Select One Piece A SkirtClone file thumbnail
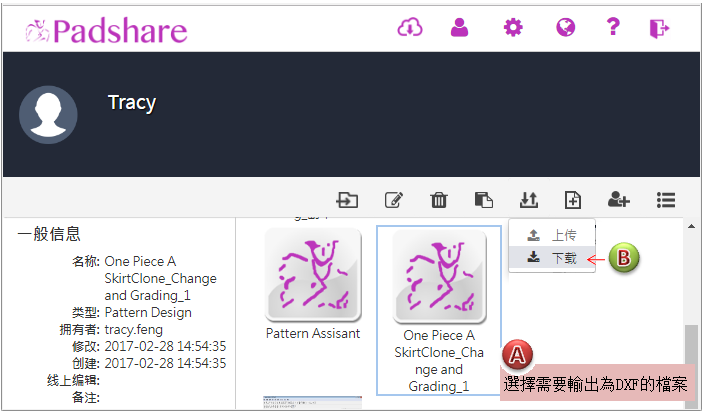Image resolution: width=705 pixels, height=414 pixels. click(x=439, y=275)
